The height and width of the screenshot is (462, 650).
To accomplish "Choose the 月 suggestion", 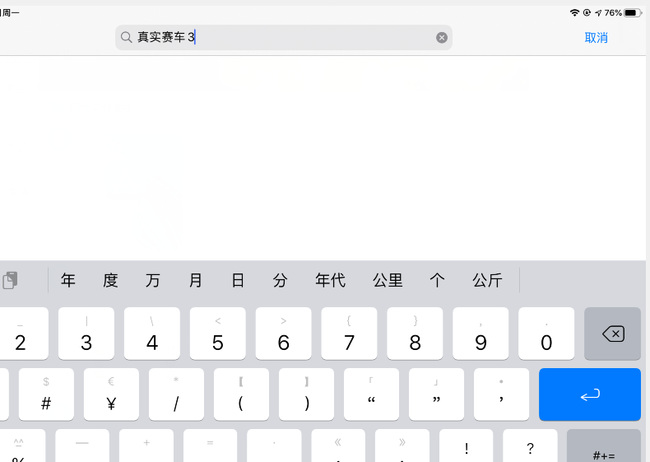I will point(195,280).
